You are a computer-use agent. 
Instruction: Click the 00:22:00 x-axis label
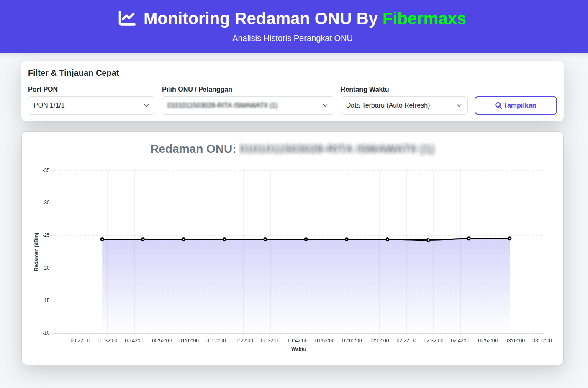tap(80, 341)
